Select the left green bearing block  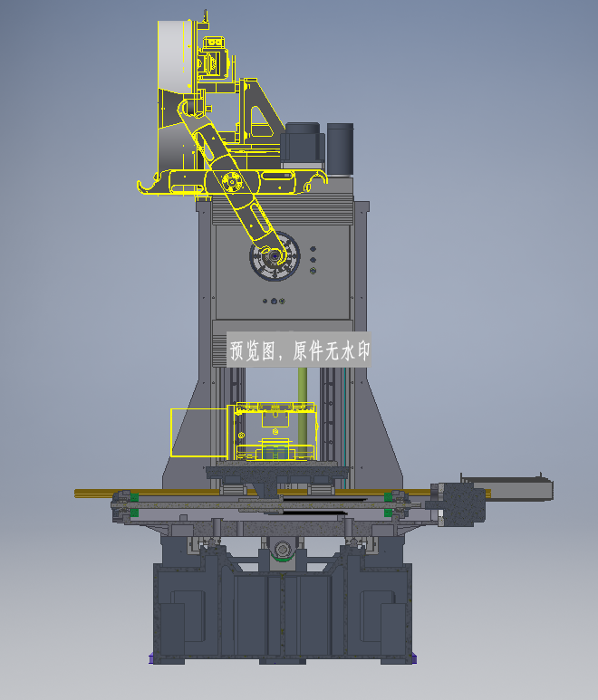(134, 504)
